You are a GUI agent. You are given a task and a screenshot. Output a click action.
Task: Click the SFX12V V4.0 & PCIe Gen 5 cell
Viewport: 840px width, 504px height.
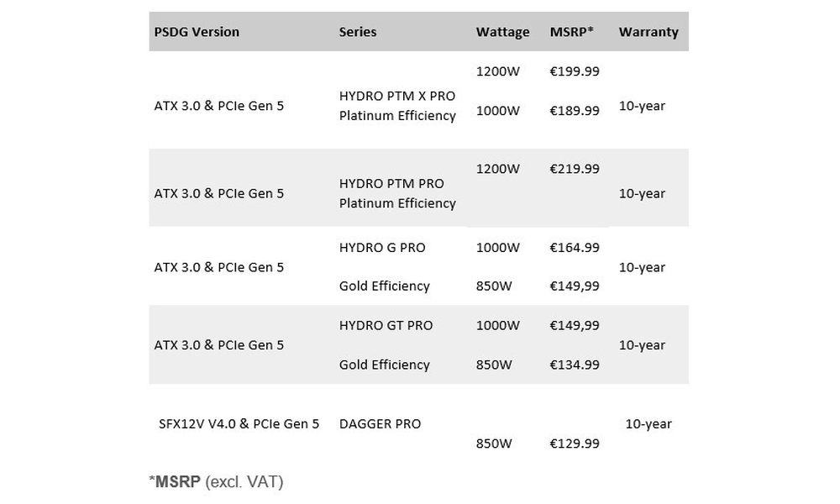(239, 424)
